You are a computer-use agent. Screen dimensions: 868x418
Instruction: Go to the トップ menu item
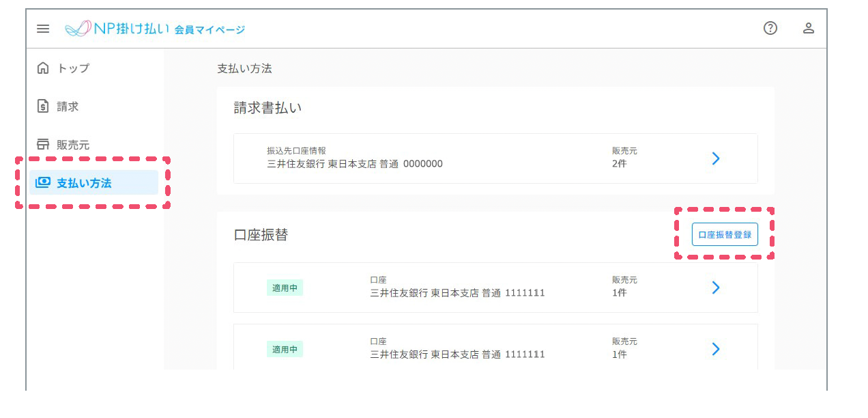pos(73,68)
